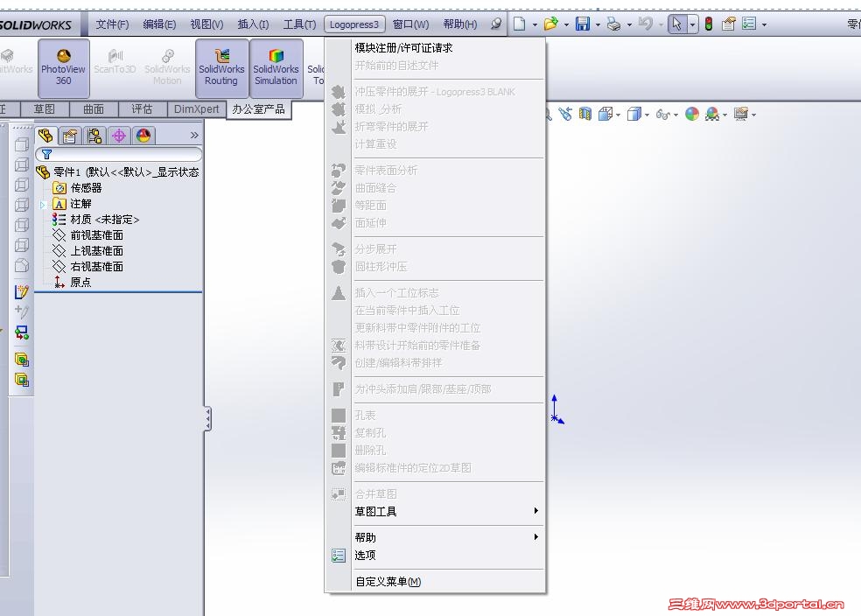
Task: Click the Save floppy disk icon
Action: [x=582, y=24]
